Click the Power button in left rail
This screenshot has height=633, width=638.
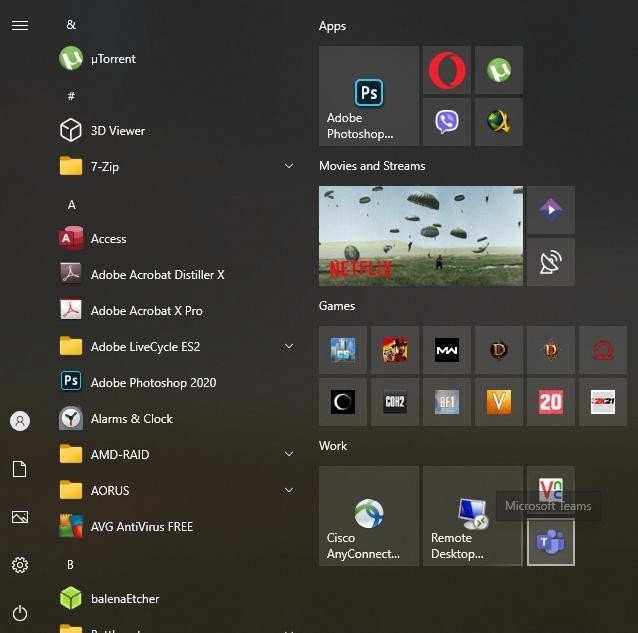20,613
